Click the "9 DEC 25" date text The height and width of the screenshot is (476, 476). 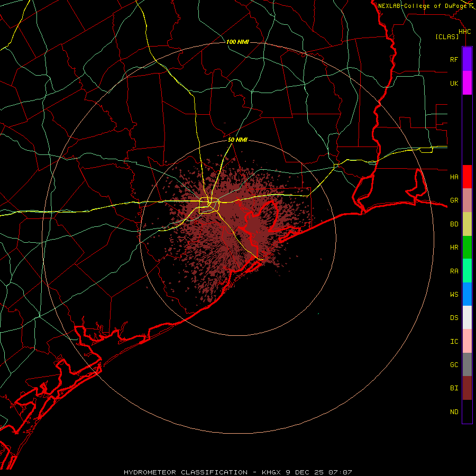(305, 472)
